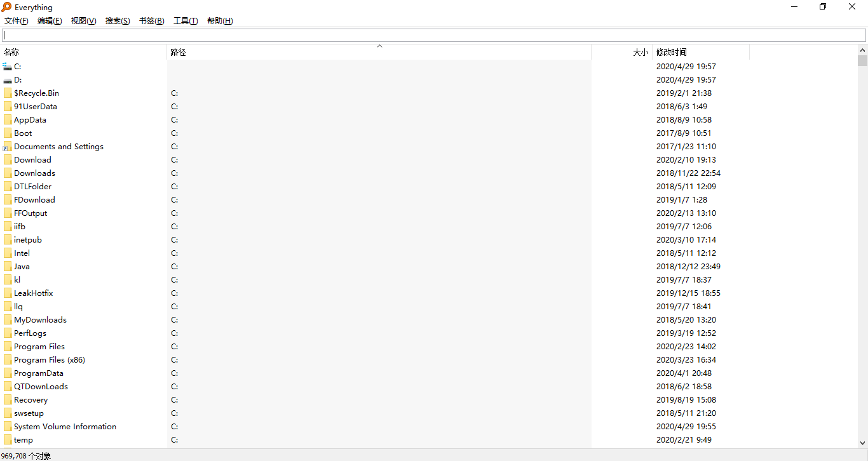Image resolution: width=868 pixels, height=461 pixels.
Task: Click the D: drive icon
Action: (8, 79)
